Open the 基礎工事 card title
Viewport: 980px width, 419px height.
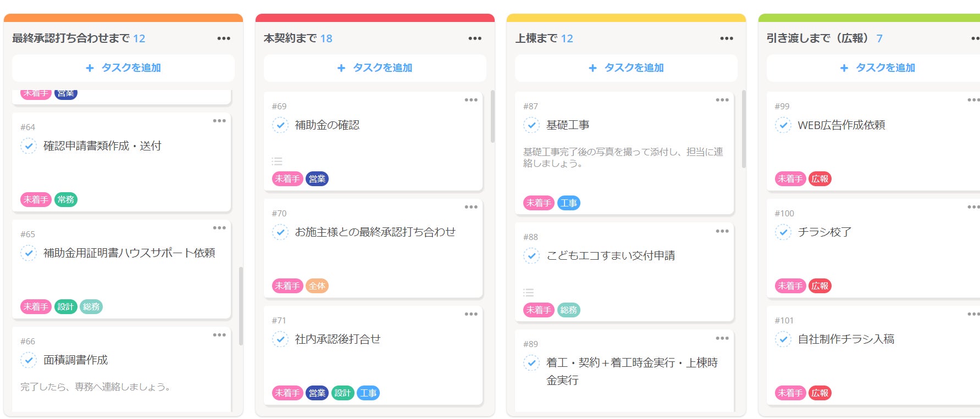tap(568, 125)
